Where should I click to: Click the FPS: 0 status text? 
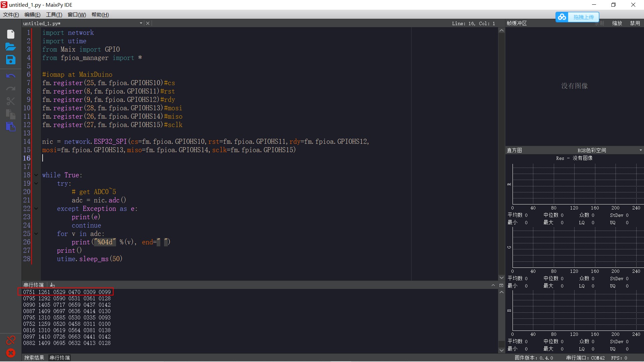[x=619, y=358]
